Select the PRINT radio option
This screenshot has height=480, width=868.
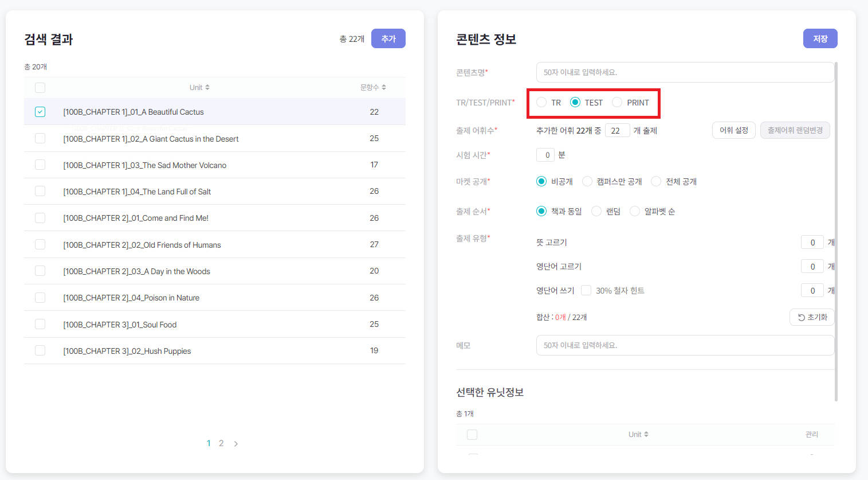tap(617, 103)
